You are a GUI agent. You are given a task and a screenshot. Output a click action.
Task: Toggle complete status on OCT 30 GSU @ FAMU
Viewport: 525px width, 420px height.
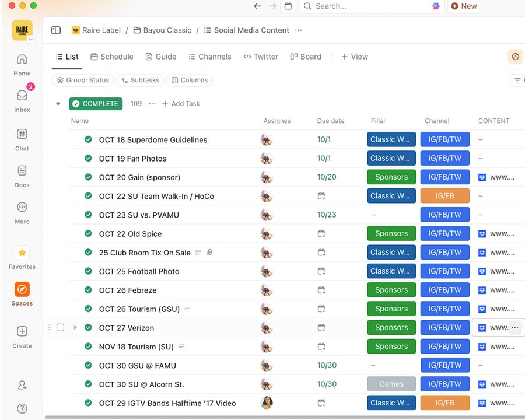tap(89, 365)
